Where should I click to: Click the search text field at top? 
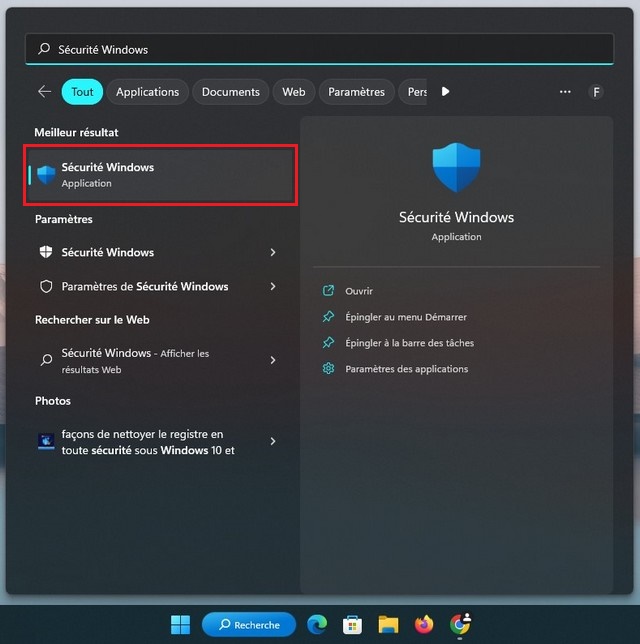coord(320,49)
